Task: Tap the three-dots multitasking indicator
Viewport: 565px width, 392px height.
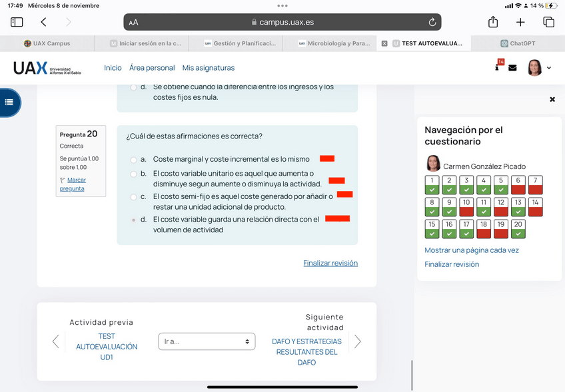Action: pyautogui.click(x=282, y=5)
